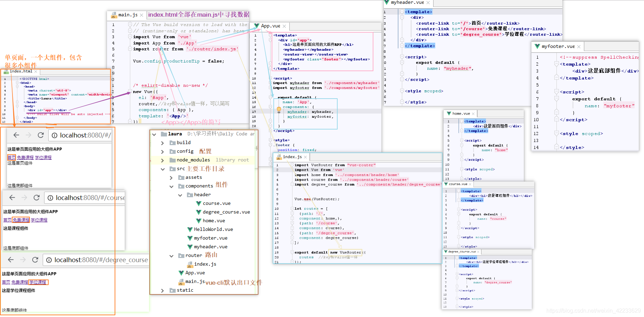
Task: Click 免费课程 link on degree_course page
Action: (x=19, y=282)
